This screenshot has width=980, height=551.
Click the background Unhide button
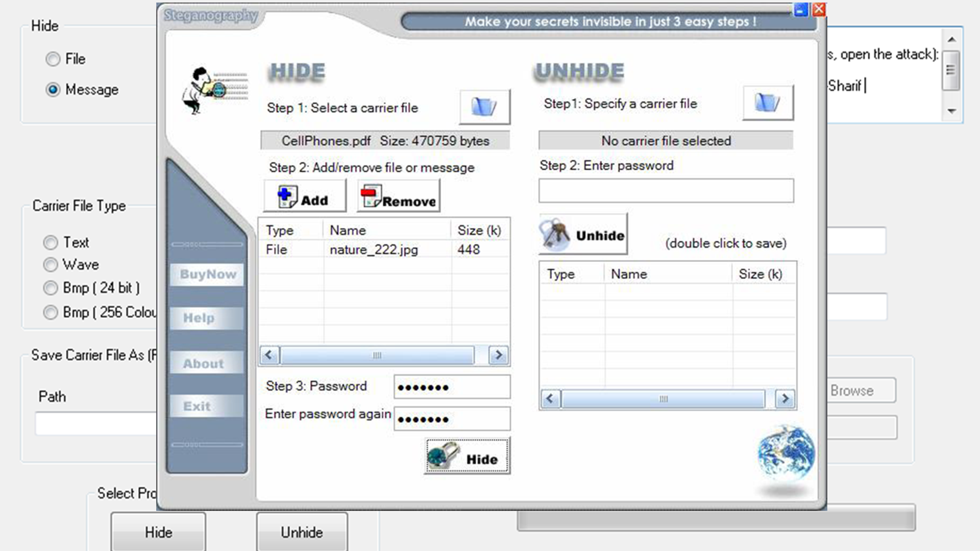click(302, 532)
